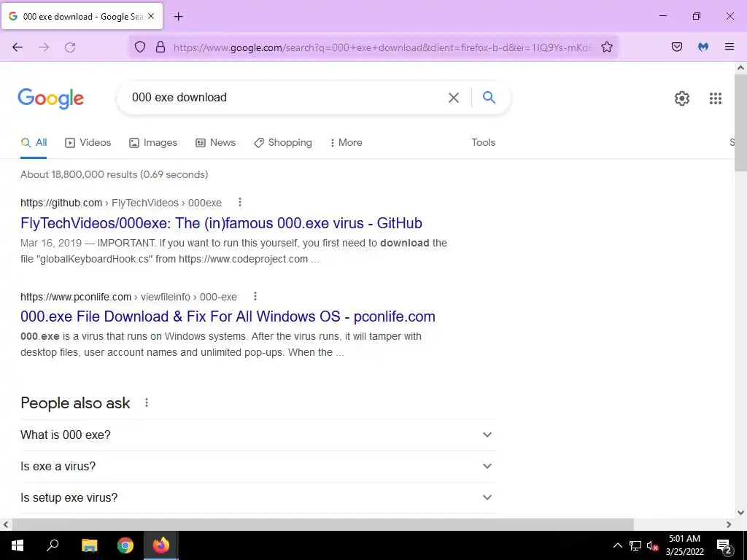The height and width of the screenshot is (560, 747).
Task: Open the tracking protection shield icon
Action: tap(139, 47)
